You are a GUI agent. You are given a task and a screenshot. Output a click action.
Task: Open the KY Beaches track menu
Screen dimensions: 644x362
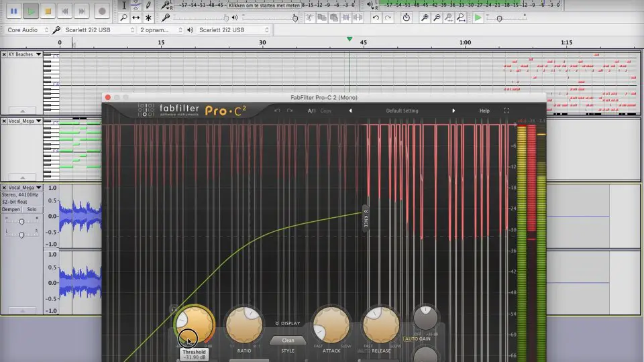25,54
